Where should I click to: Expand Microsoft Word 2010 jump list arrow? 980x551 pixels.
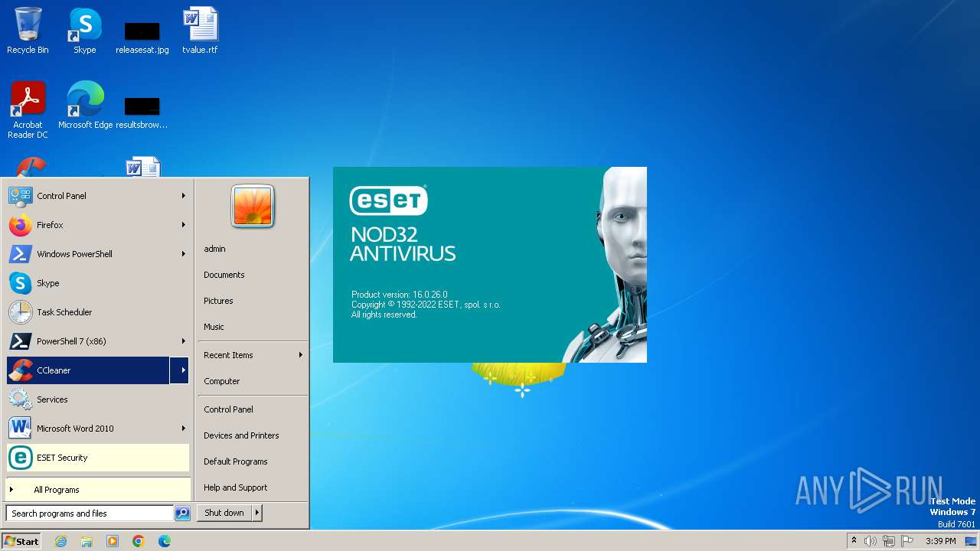click(x=184, y=429)
